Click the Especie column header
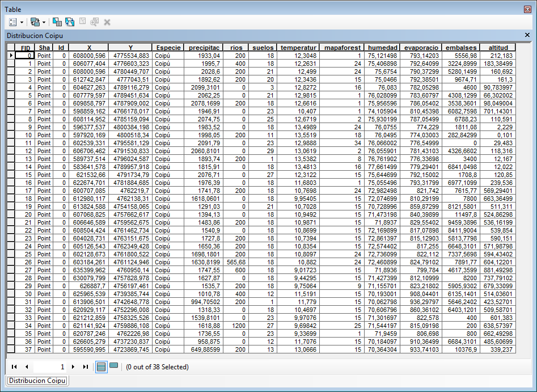This screenshot has width=537, height=392. click(168, 48)
